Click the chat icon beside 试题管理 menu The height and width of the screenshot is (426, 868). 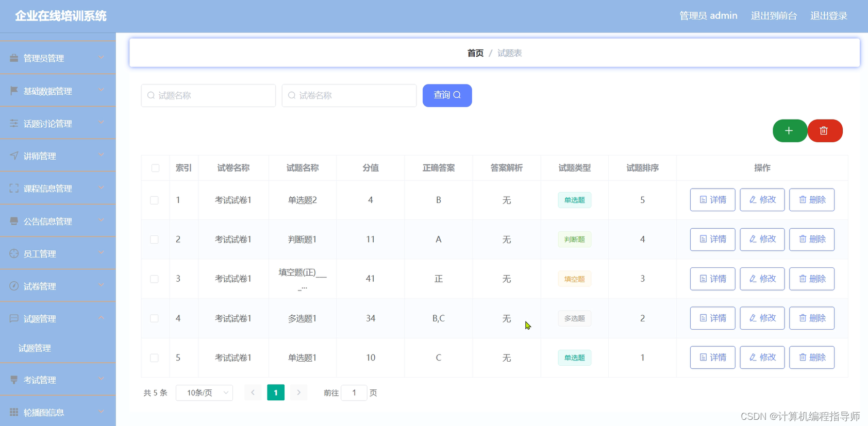point(14,319)
